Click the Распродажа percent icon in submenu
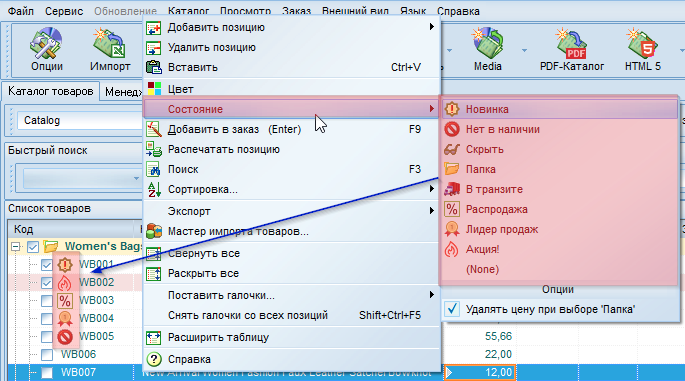Viewport: 685px width, 381px height. point(452,209)
